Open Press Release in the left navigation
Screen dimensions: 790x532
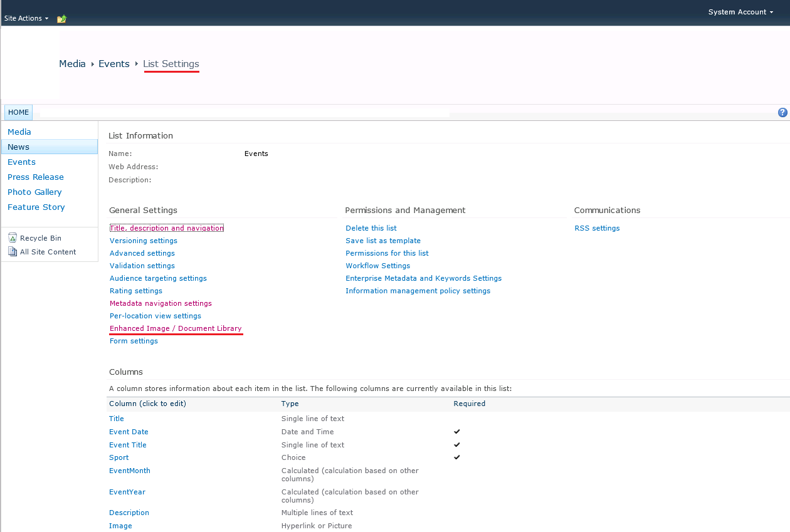point(36,177)
